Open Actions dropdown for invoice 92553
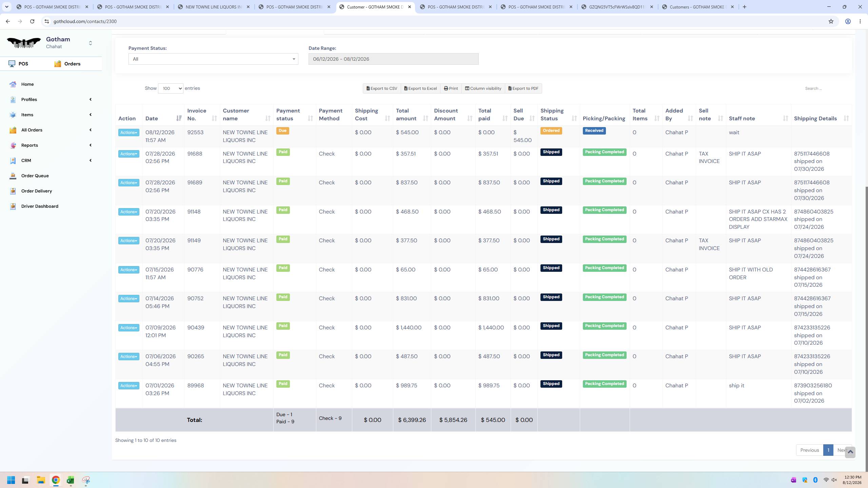This screenshot has height=488, width=868. [129, 133]
